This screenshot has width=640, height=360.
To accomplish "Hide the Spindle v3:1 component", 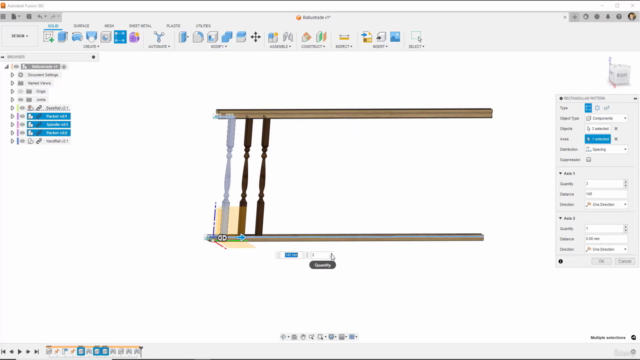I will pyautogui.click(x=22, y=124).
